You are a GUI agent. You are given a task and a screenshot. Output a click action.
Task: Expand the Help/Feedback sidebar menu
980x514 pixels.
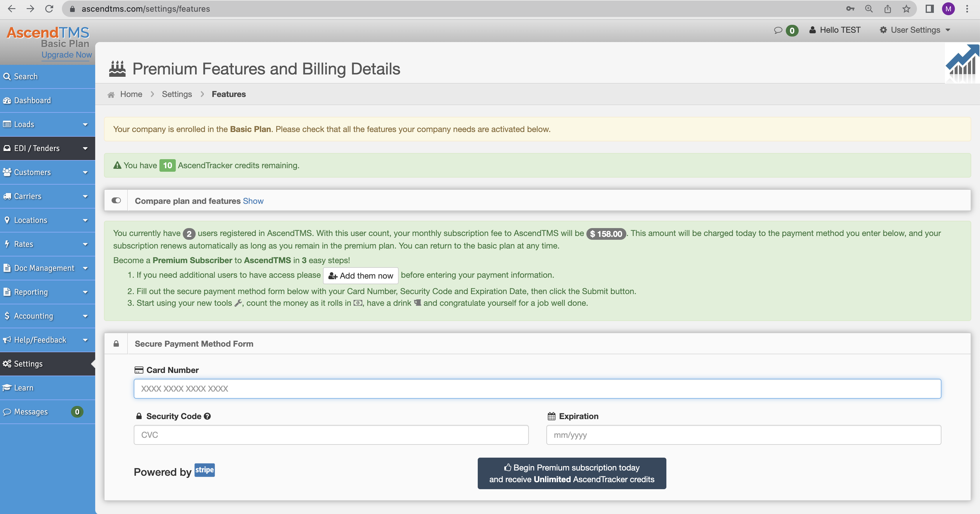click(x=48, y=340)
